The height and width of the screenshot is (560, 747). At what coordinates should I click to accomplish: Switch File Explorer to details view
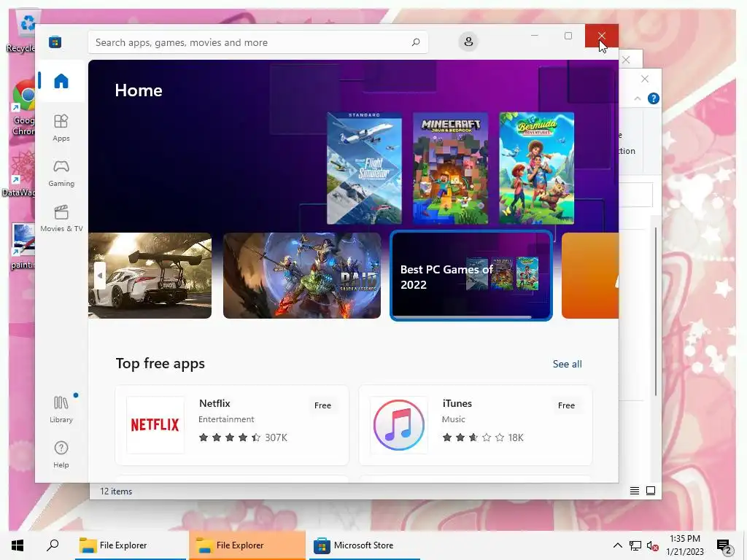click(635, 491)
